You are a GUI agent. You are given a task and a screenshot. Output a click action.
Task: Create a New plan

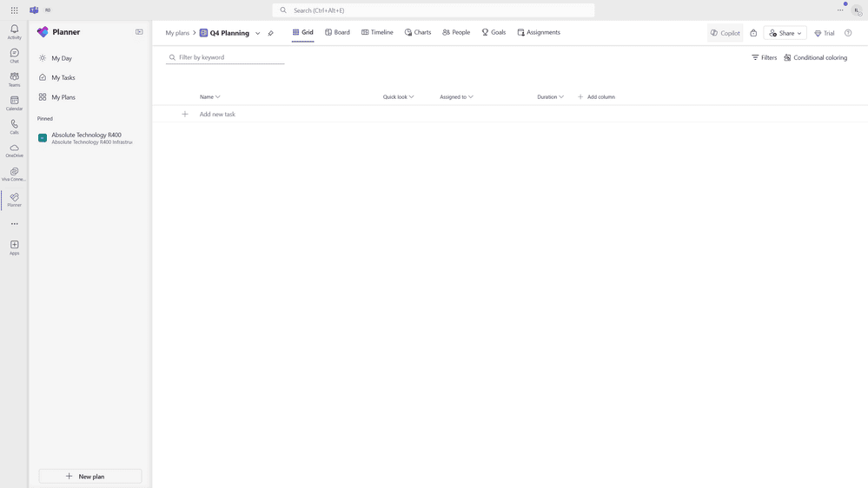(90, 476)
